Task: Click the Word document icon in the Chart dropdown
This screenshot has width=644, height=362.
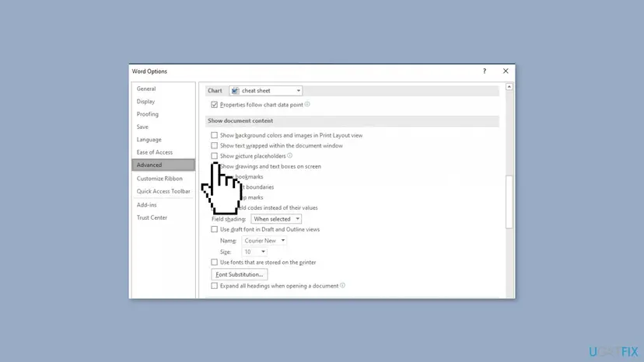Action: tap(235, 91)
